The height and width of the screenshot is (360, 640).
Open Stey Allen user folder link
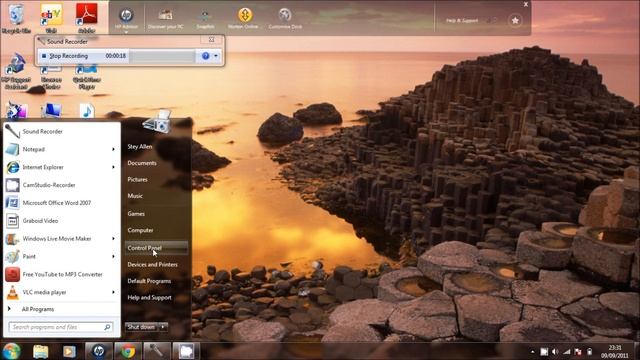(140, 147)
